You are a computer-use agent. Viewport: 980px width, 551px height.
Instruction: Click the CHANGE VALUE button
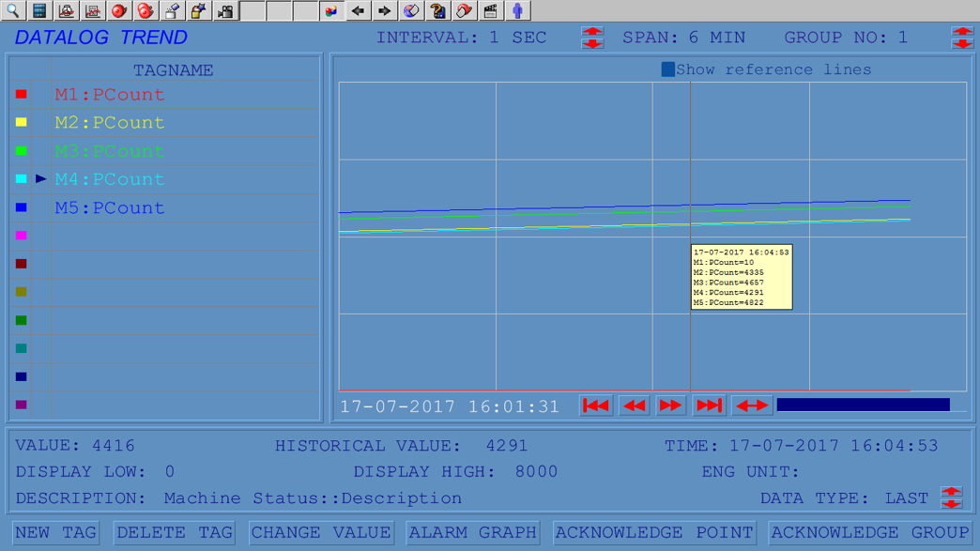pos(321,532)
